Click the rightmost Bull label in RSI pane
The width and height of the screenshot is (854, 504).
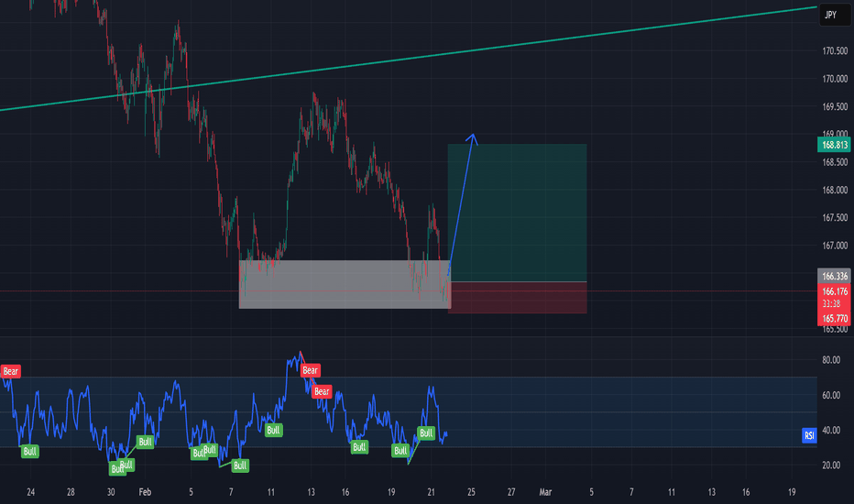(426, 433)
